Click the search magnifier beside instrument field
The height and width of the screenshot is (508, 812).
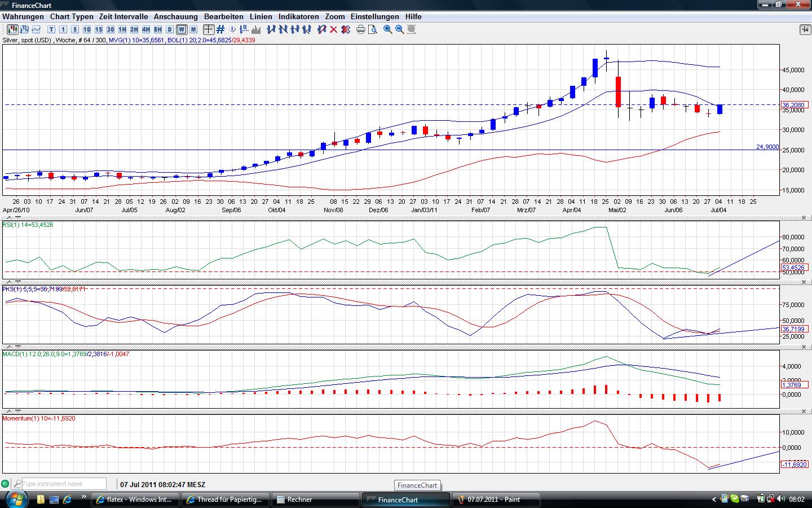(x=17, y=484)
